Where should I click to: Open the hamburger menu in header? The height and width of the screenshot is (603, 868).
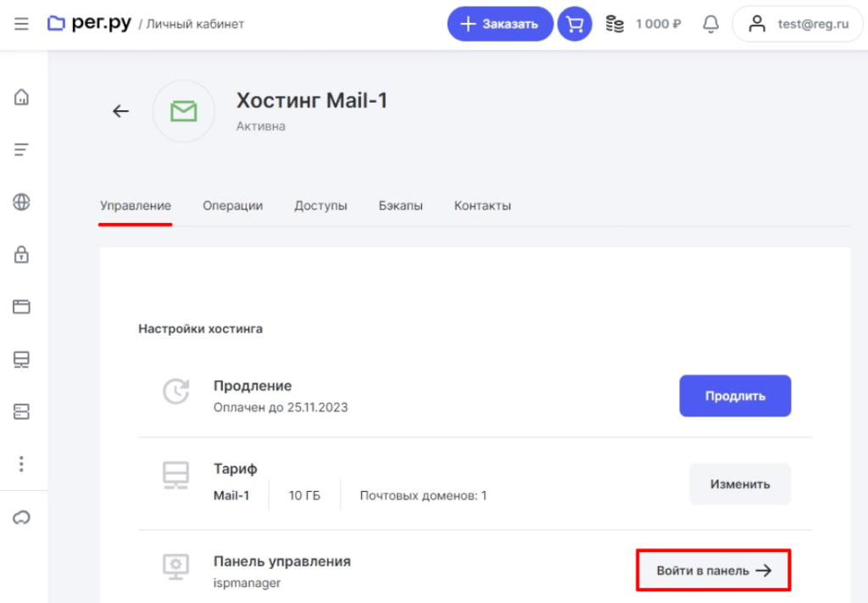point(21,24)
